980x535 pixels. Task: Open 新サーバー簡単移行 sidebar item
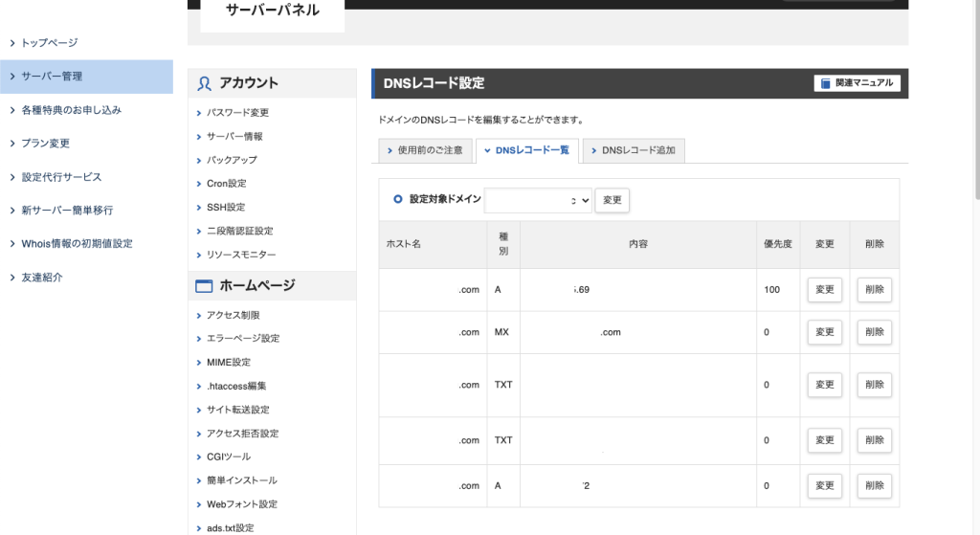tap(67, 210)
